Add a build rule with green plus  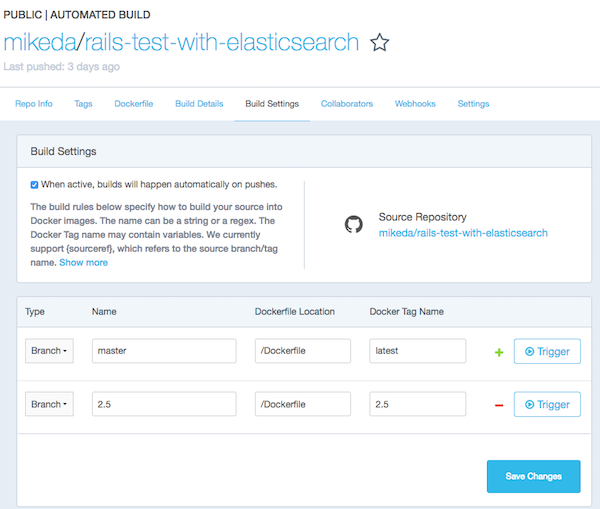[x=499, y=352]
